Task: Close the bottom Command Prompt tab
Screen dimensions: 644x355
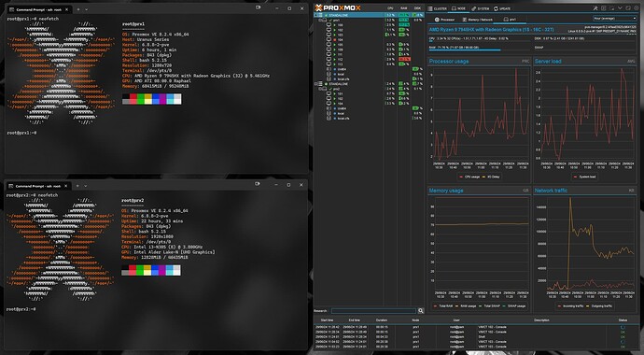Action: click(x=66, y=186)
